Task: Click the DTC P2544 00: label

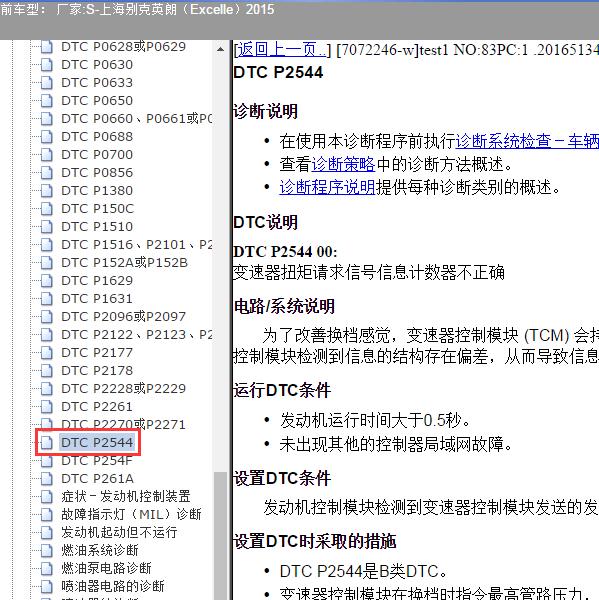Action: 286,252
